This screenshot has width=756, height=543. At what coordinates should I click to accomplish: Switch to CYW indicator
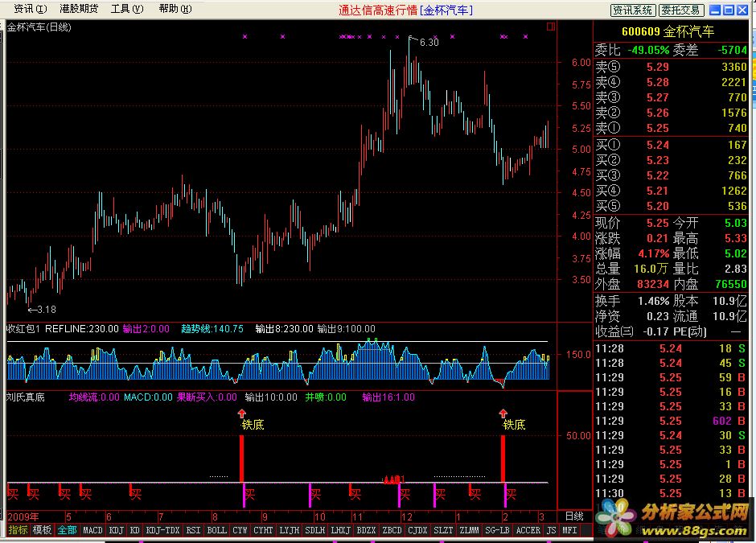(x=240, y=530)
